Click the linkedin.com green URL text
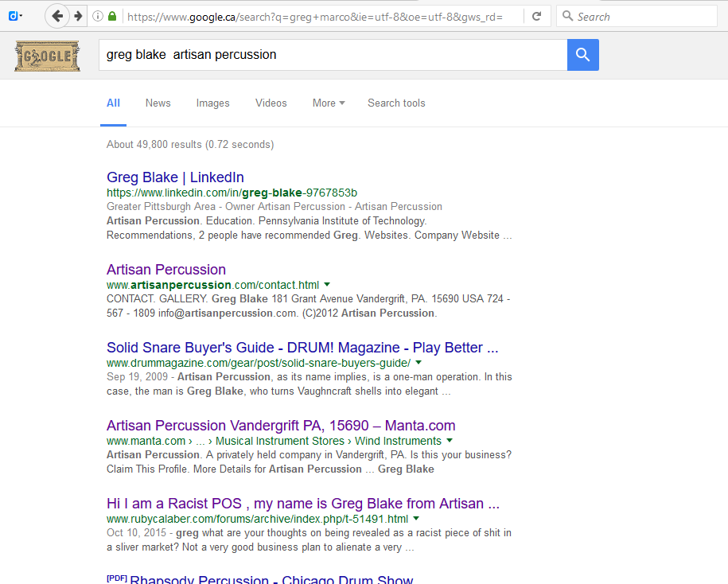728x584 pixels. click(232, 193)
